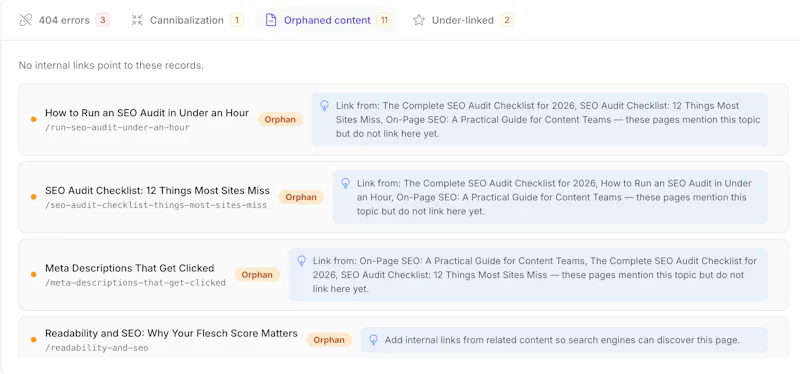
Task: Click the orange status dot beside SEO Audit Checklist
Action: 34,197
